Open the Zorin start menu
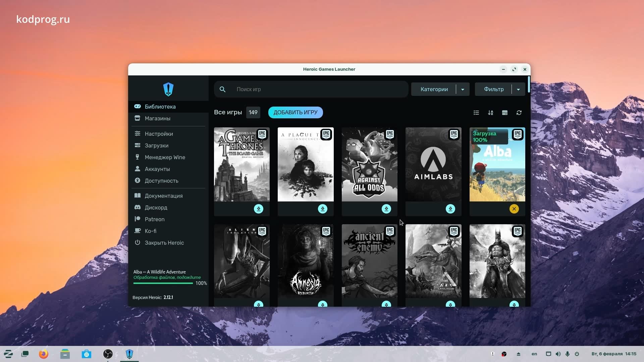644x362 pixels. click(x=8, y=354)
